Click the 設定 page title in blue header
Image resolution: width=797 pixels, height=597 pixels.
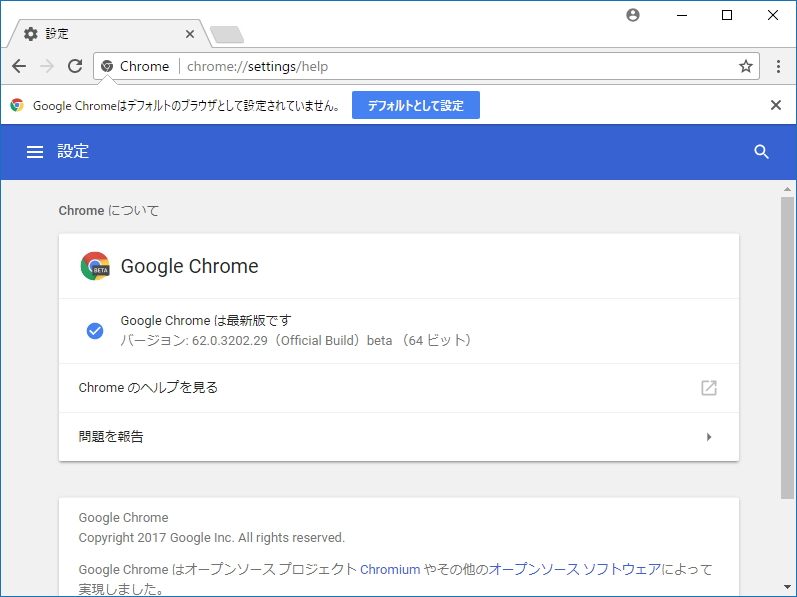[x=73, y=151]
